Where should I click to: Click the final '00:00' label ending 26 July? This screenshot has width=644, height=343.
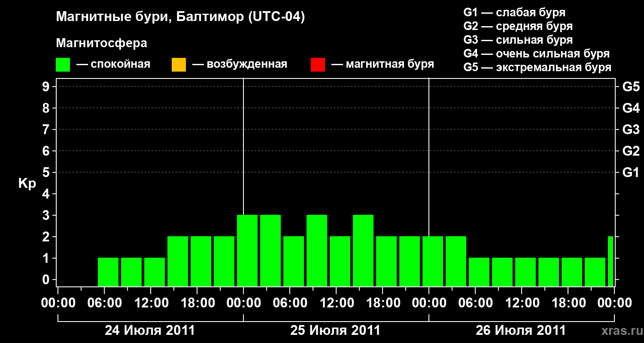click(x=614, y=303)
